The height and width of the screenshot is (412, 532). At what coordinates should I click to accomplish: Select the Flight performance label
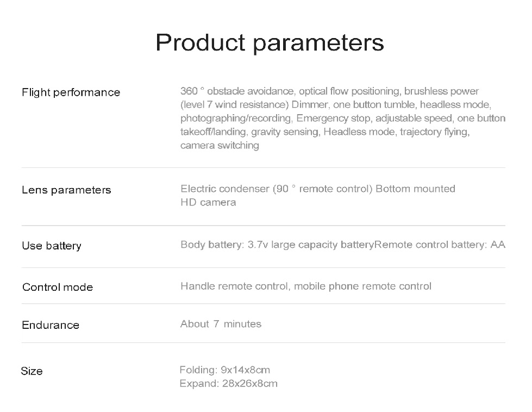(71, 92)
